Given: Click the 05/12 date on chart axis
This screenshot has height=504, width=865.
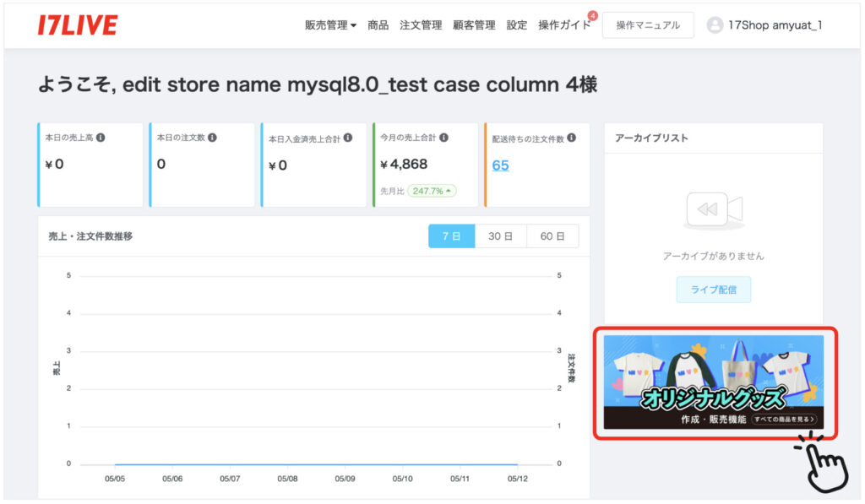Looking at the screenshot, I should click(518, 479).
